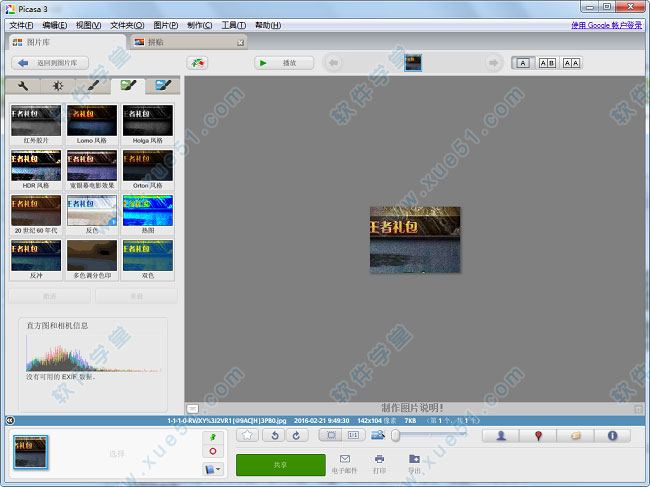Select the green brush effects tab
650x487 pixels.
pos(128,86)
